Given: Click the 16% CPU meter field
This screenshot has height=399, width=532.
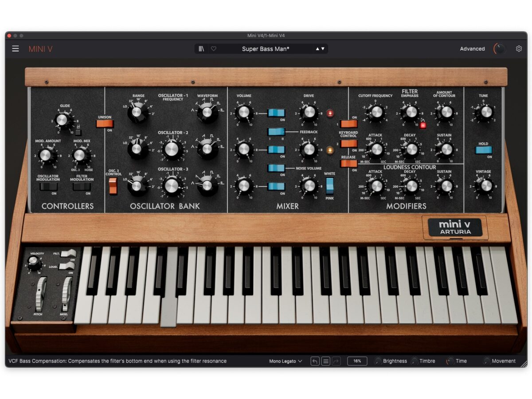Looking at the screenshot, I should point(357,361).
